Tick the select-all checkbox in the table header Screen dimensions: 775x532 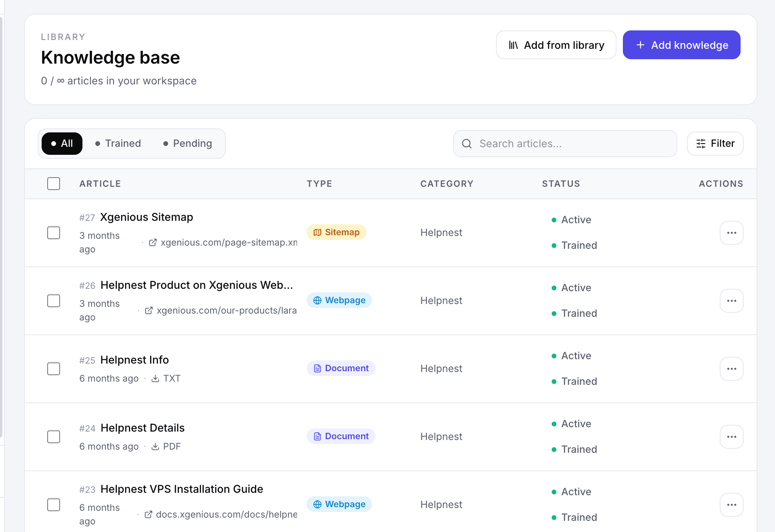54,184
